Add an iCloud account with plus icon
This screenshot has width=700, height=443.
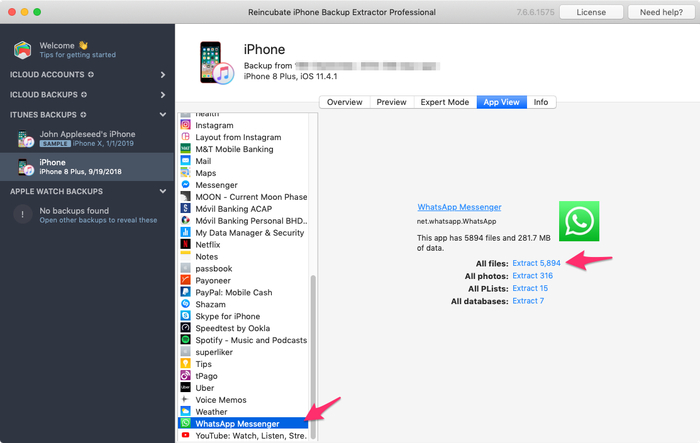click(x=91, y=75)
